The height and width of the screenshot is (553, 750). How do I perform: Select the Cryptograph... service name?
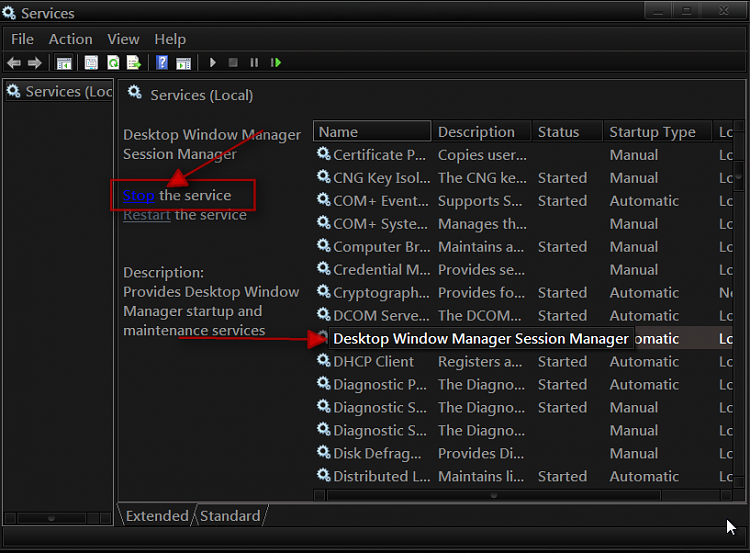[381, 293]
